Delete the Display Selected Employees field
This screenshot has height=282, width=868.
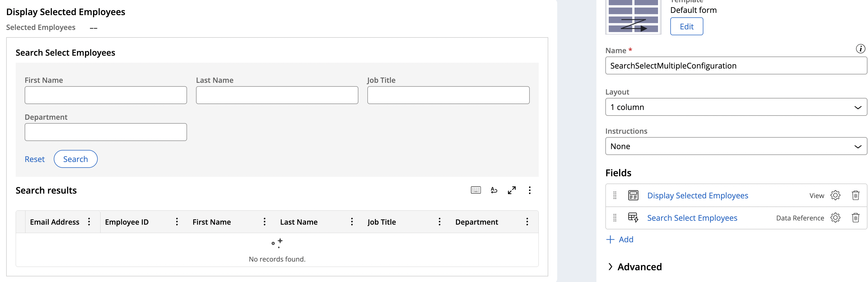point(855,195)
